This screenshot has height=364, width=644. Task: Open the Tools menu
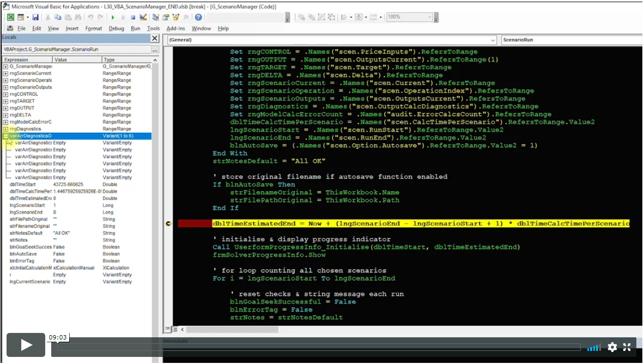[153, 28]
